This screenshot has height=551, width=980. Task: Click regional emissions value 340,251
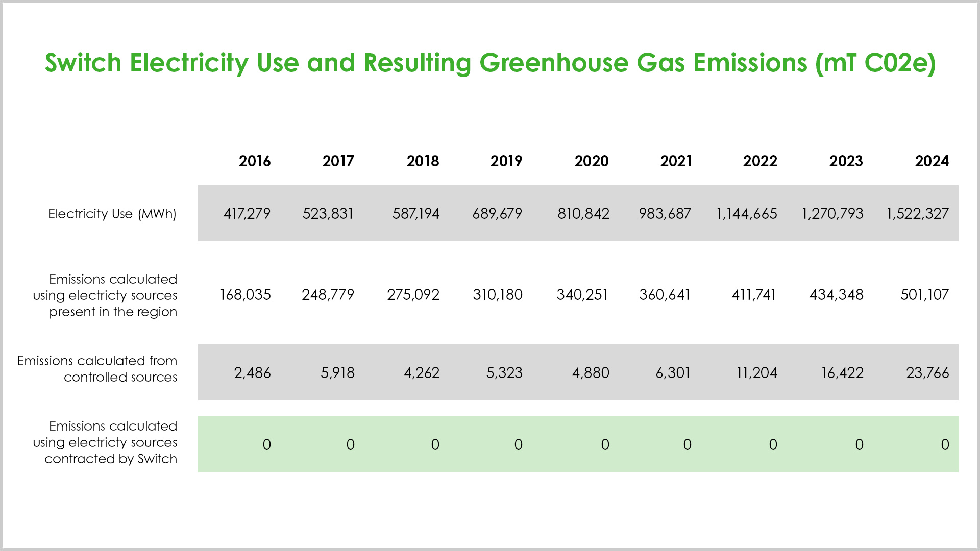click(582, 295)
